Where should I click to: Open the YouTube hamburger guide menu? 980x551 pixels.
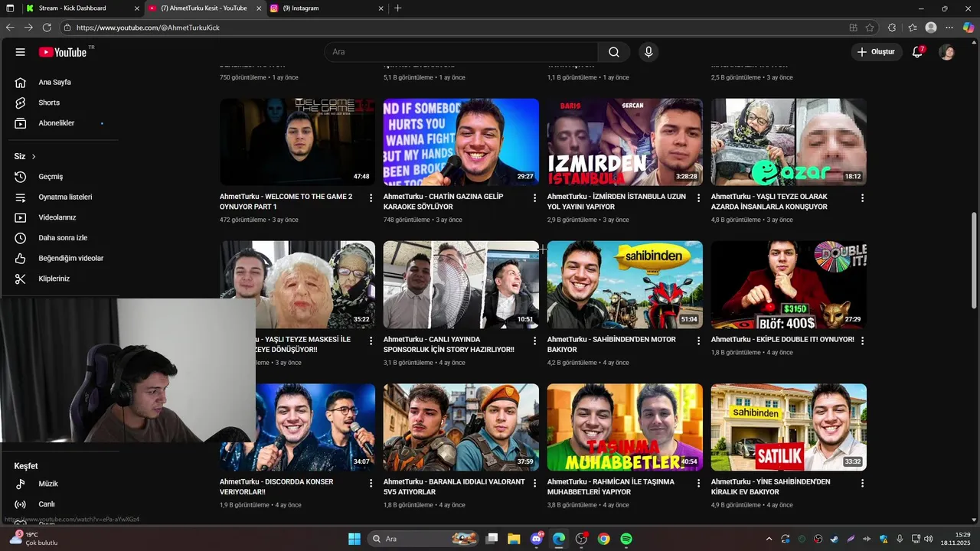(x=21, y=52)
